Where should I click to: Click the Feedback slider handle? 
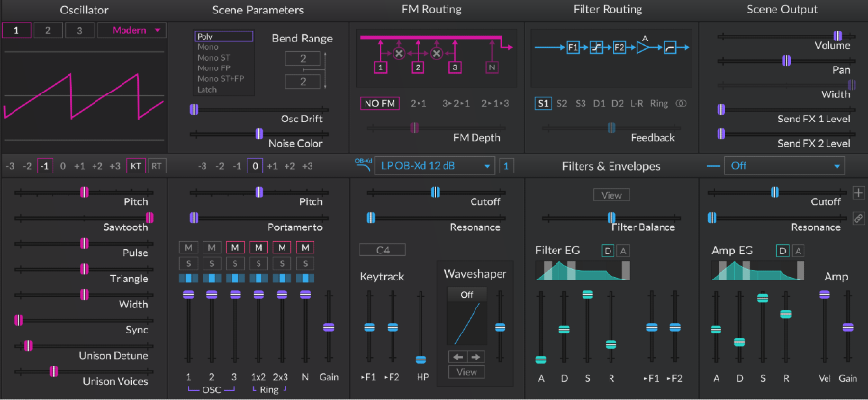[611, 128]
